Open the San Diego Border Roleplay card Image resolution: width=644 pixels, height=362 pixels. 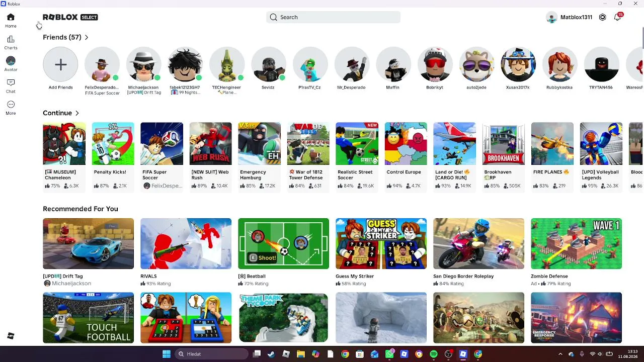click(x=478, y=244)
